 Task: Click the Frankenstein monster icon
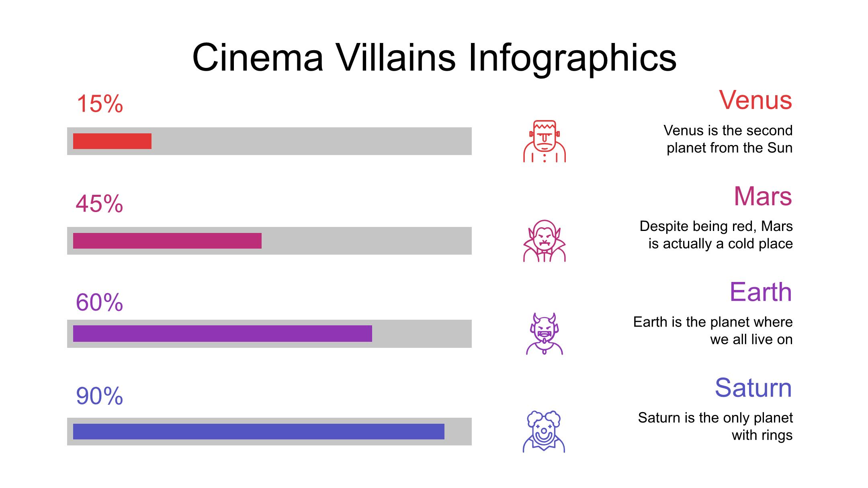tap(545, 141)
